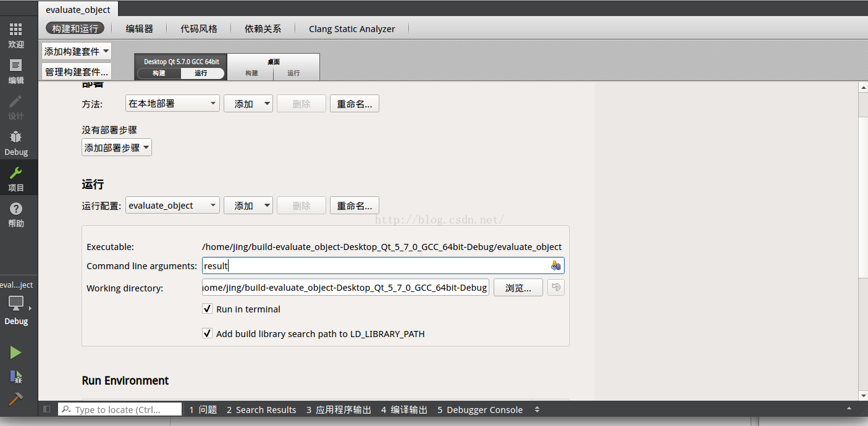Open the Design (设计) mode
868x426 pixels.
(x=16, y=107)
